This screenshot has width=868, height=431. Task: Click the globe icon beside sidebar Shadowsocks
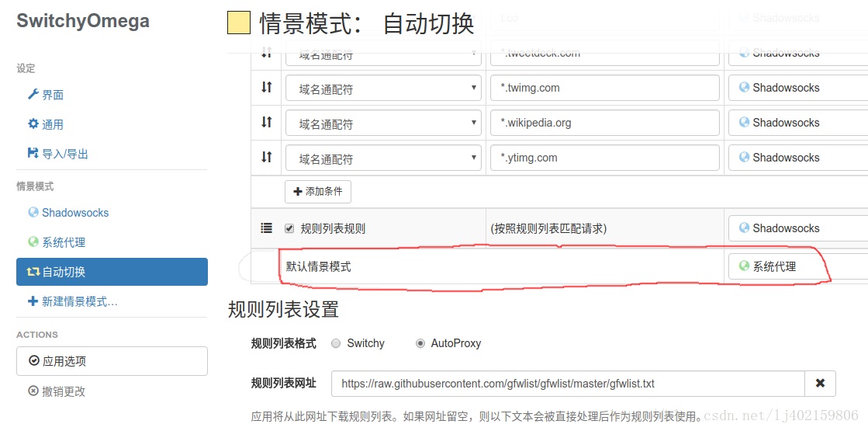click(33, 212)
